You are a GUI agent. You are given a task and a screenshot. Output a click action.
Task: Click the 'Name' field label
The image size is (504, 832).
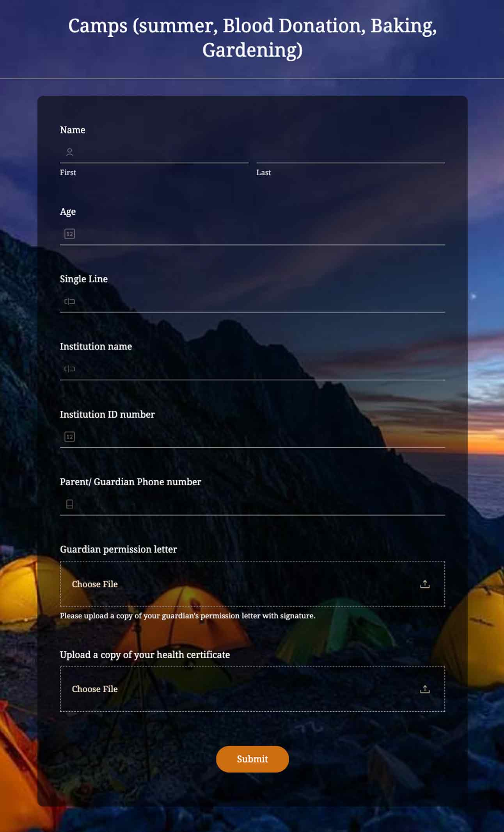pyautogui.click(x=73, y=130)
